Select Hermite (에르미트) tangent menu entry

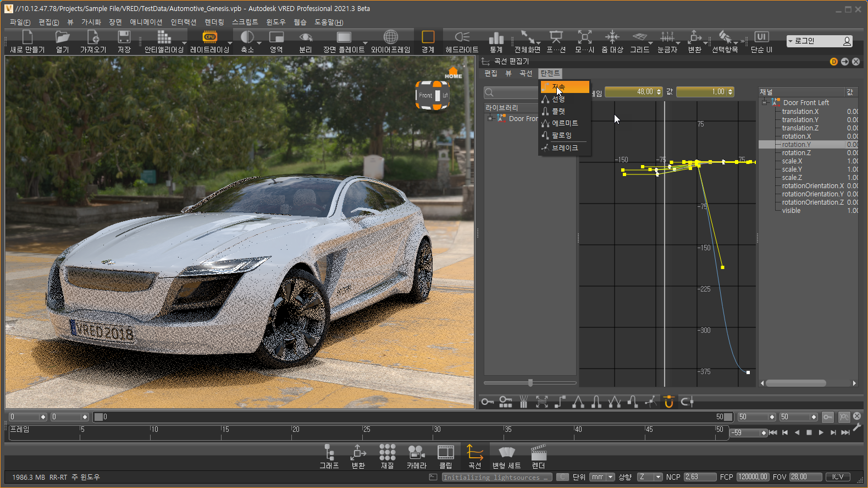565,123
